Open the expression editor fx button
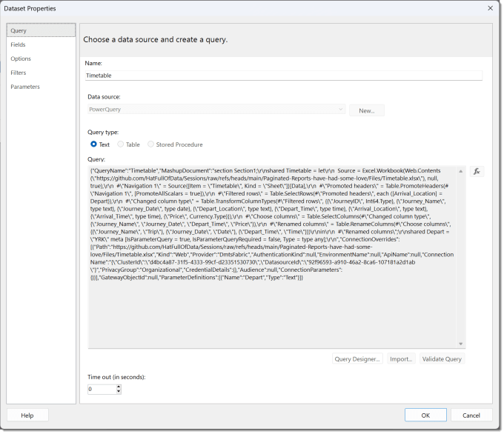The image size is (504, 434). 477,172
